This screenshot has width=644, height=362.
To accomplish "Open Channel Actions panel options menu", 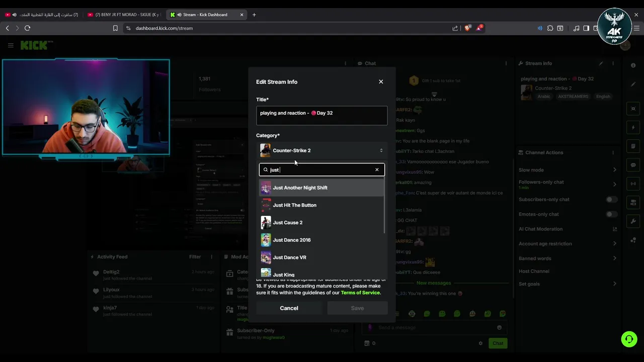I will click(613, 152).
